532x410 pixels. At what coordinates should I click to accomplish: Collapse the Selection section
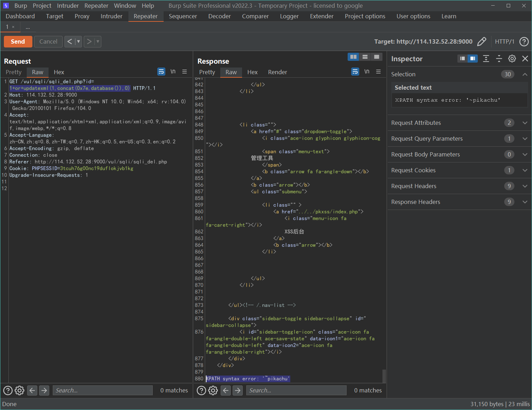[525, 74]
